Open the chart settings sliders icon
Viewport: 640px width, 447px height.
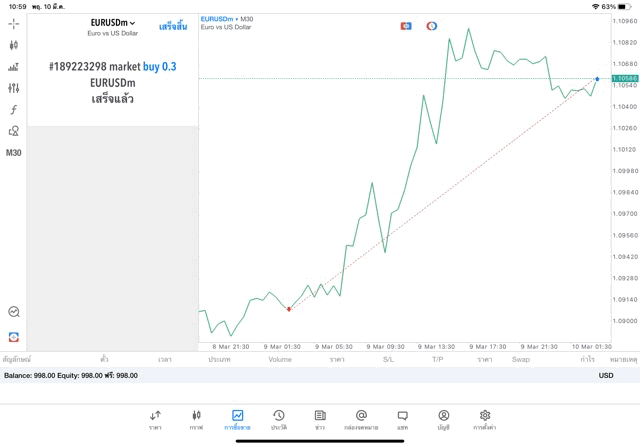coord(13,88)
